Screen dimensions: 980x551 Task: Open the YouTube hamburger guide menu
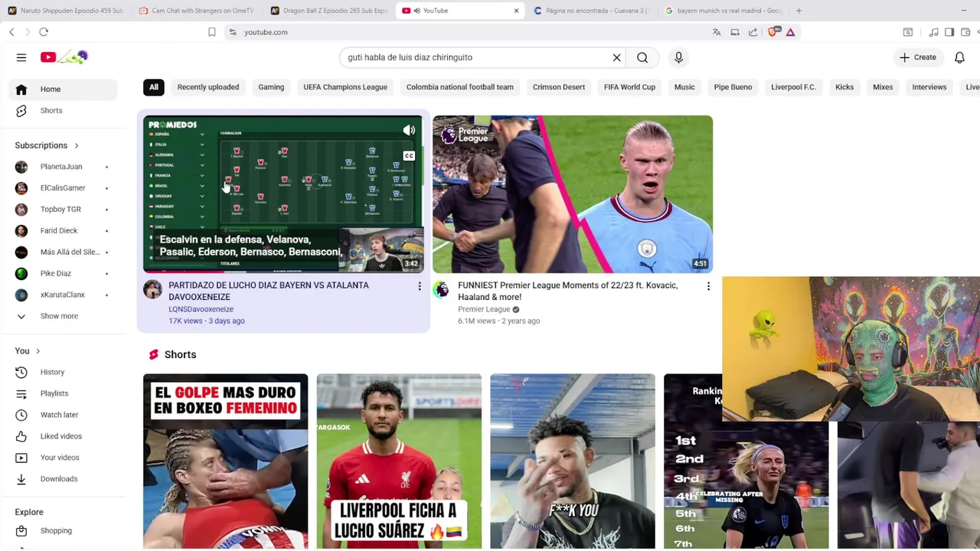[x=21, y=57]
